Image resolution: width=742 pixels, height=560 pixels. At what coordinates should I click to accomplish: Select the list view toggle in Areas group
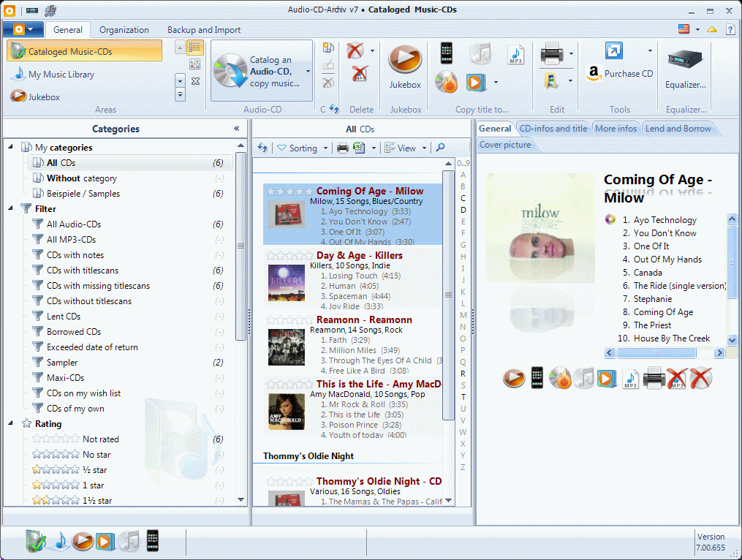(195, 48)
